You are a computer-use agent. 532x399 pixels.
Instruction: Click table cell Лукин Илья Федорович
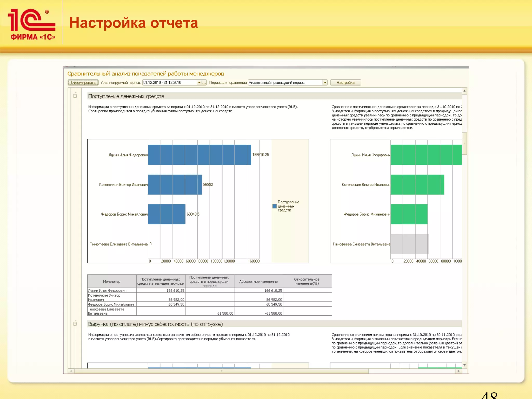[112, 290]
